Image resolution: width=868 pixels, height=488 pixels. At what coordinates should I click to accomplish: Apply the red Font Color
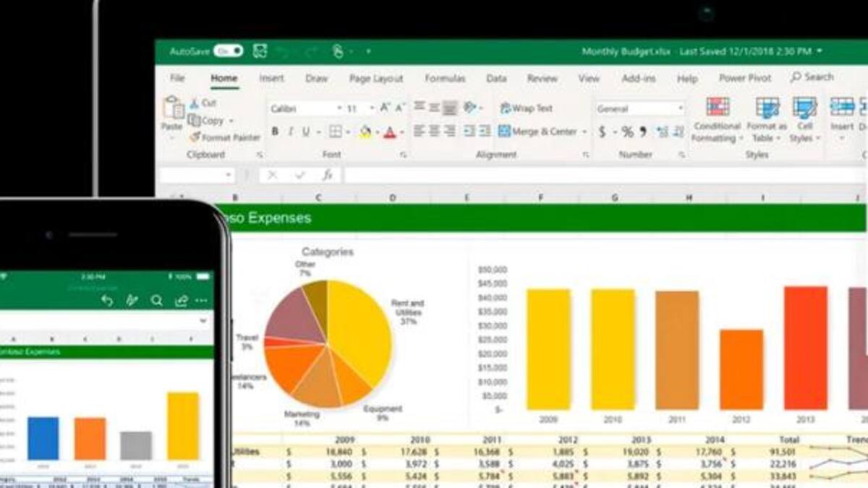[x=390, y=132]
